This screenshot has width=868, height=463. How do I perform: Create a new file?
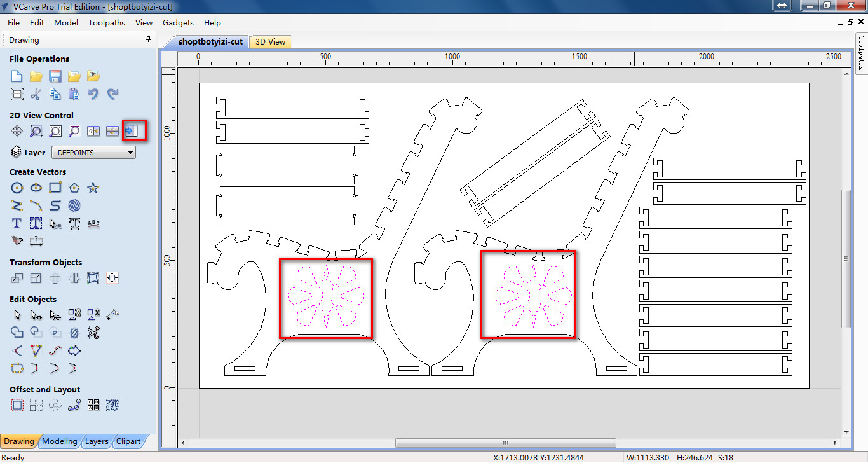pyautogui.click(x=17, y=76)
